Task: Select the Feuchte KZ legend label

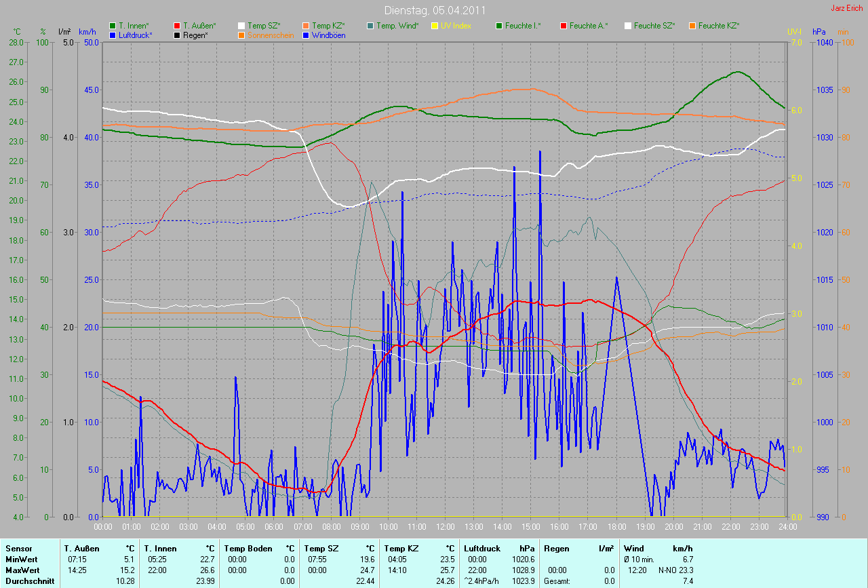Action: coord(719,26)
